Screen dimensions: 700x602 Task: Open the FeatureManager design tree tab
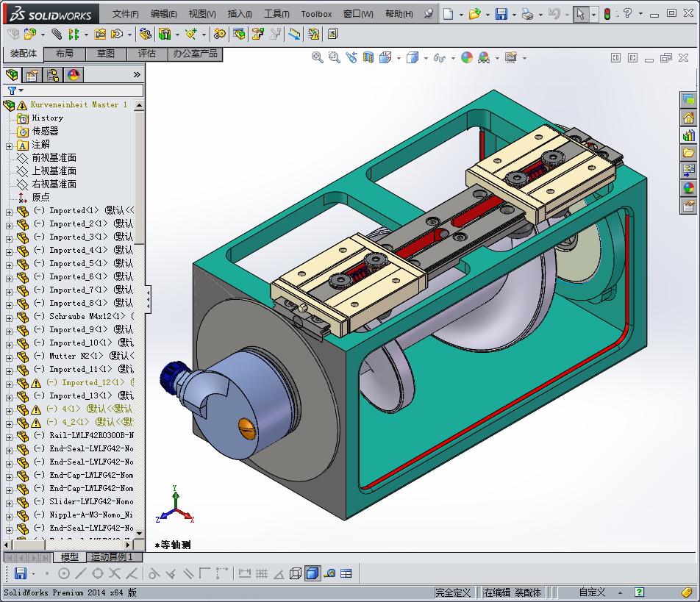[12, 74]
